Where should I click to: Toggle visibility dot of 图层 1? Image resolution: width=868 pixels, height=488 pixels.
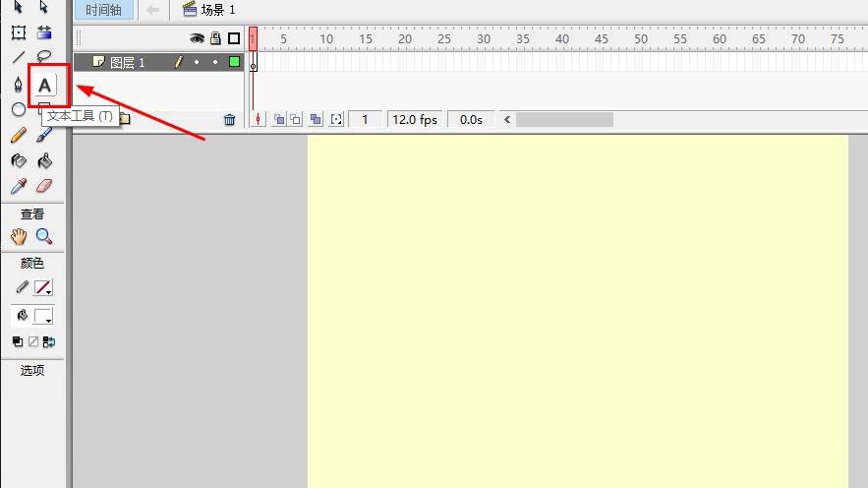(x=197, y=62)
